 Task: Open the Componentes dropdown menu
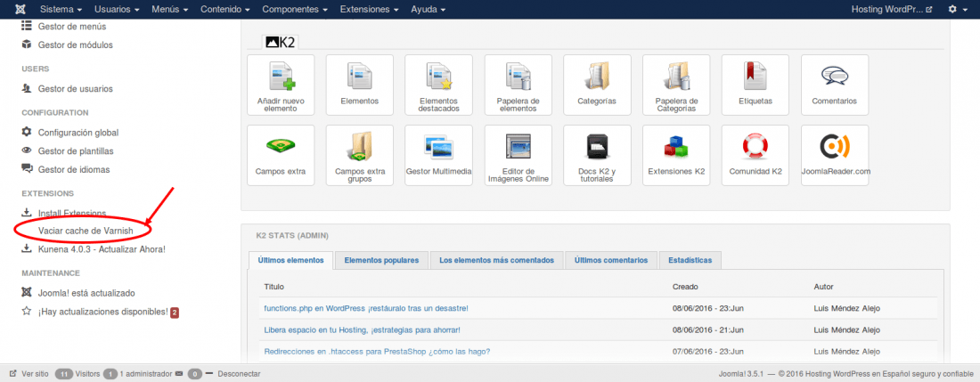pos(295,10)
